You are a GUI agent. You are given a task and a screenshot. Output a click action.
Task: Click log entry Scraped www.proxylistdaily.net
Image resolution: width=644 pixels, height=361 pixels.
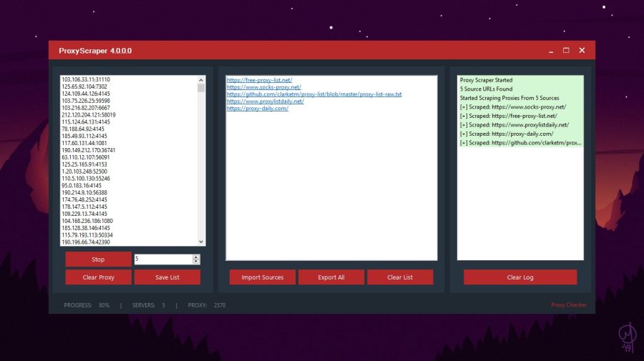click(514, 125)
